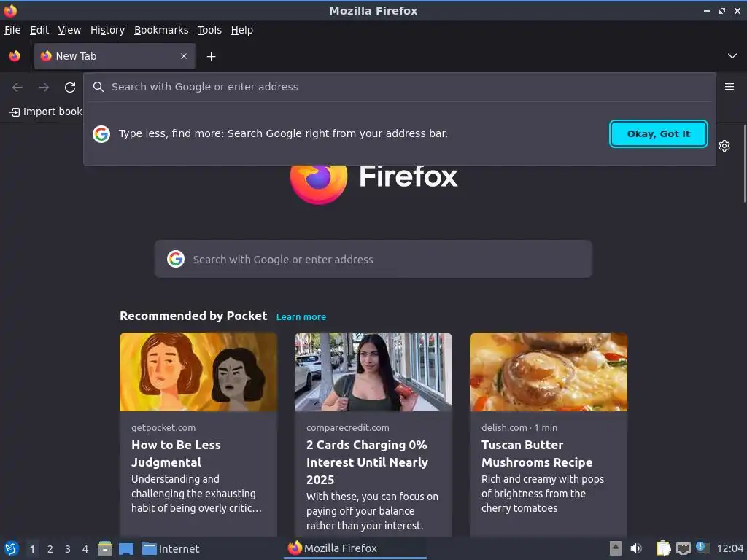Switch to workspace 2 in the pager
Image resolution: width=747 pixels, height=560 pixels.
[x=50, y=549]
